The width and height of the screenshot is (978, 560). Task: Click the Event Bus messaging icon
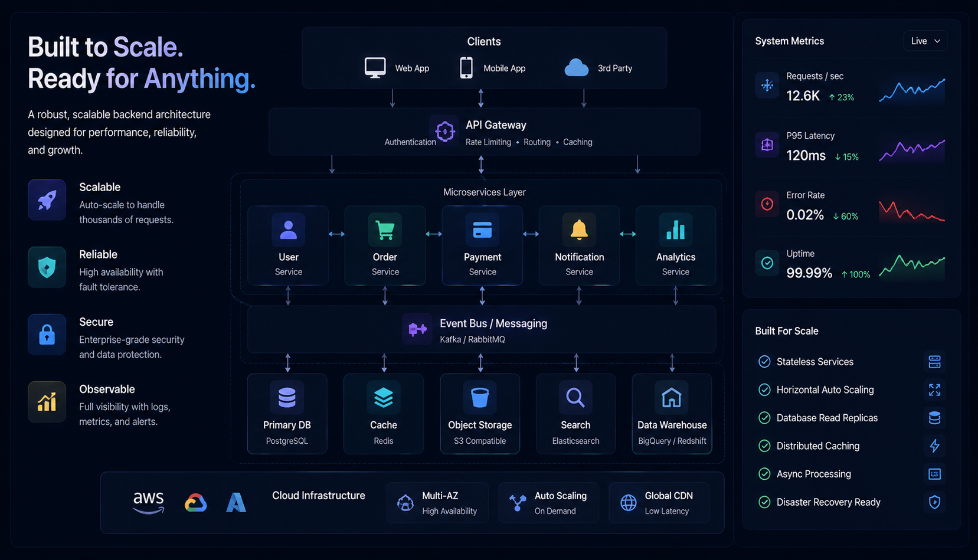point(417,329)
